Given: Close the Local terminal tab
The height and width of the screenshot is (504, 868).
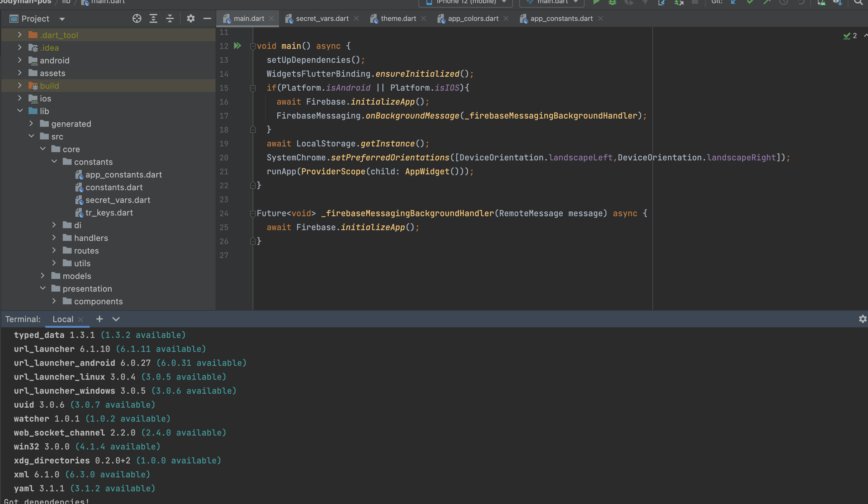Looking at the screenshot, I should pyautogui.click(x=81, y=319).
